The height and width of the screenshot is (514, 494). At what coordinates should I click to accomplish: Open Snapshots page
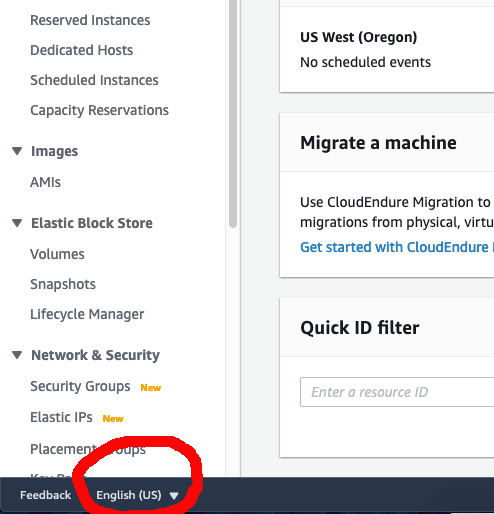pos(63,284)
